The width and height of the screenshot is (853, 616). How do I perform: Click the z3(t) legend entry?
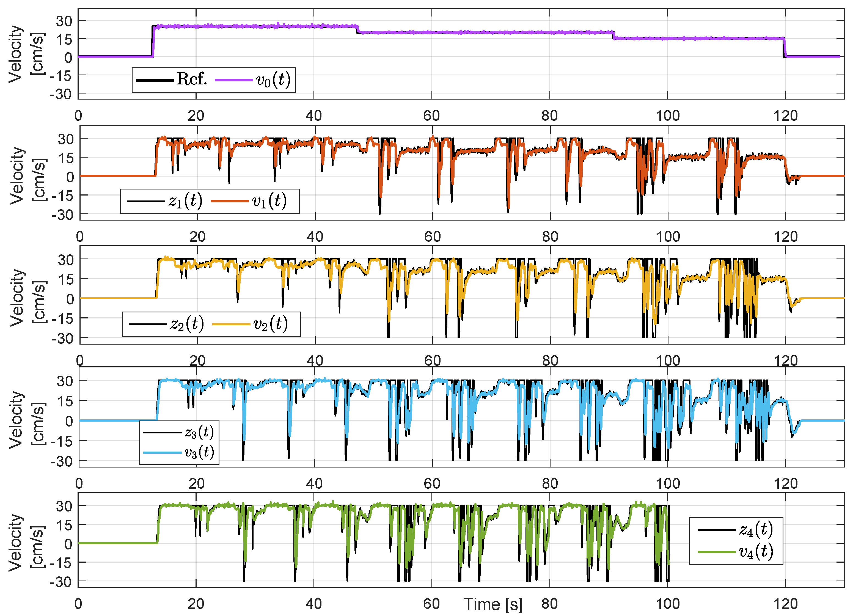coord(199,433)
